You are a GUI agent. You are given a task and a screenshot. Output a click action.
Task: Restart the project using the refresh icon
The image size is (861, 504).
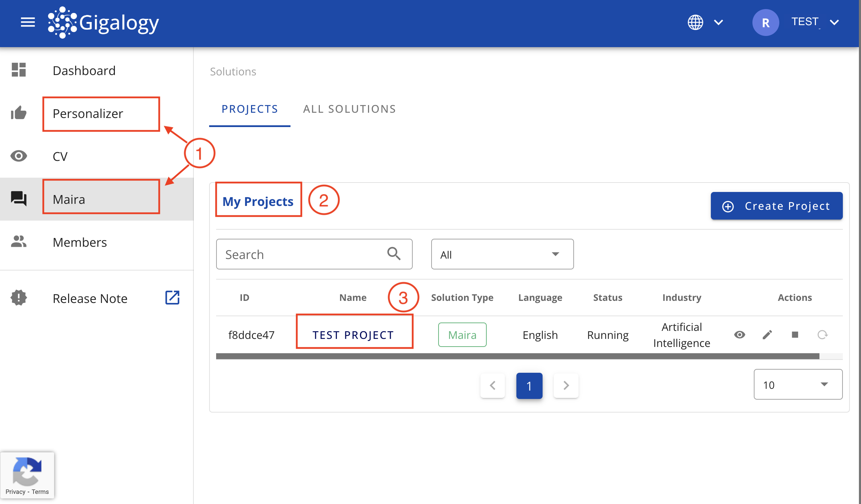[823, 335]
